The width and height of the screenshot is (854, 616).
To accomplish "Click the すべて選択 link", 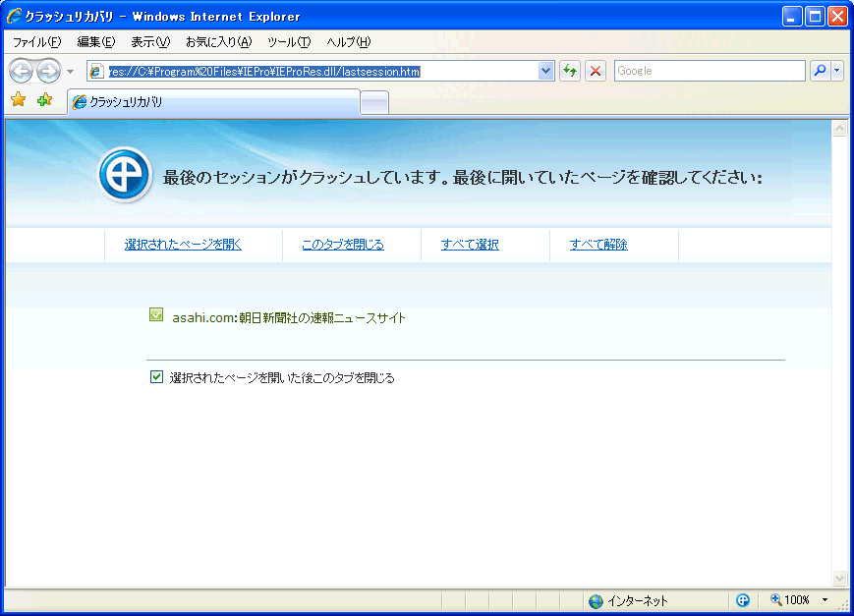I will tap(470, 245).
